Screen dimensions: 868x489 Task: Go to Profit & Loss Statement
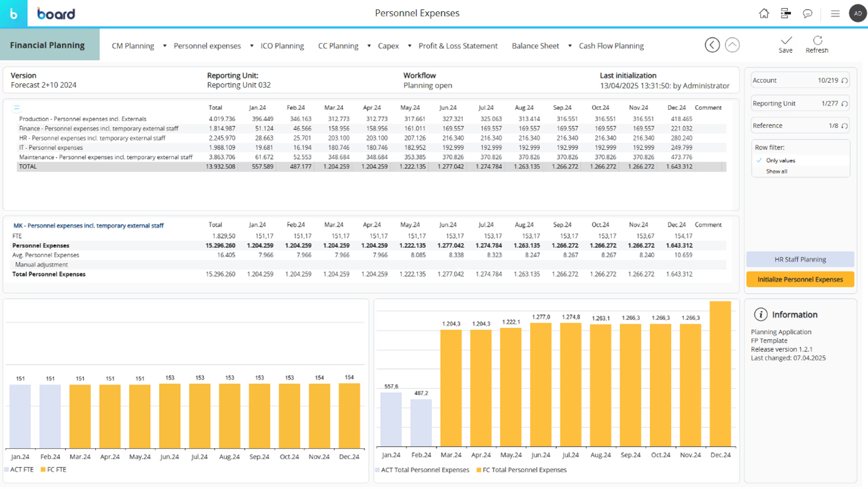(x=458, y=46)
